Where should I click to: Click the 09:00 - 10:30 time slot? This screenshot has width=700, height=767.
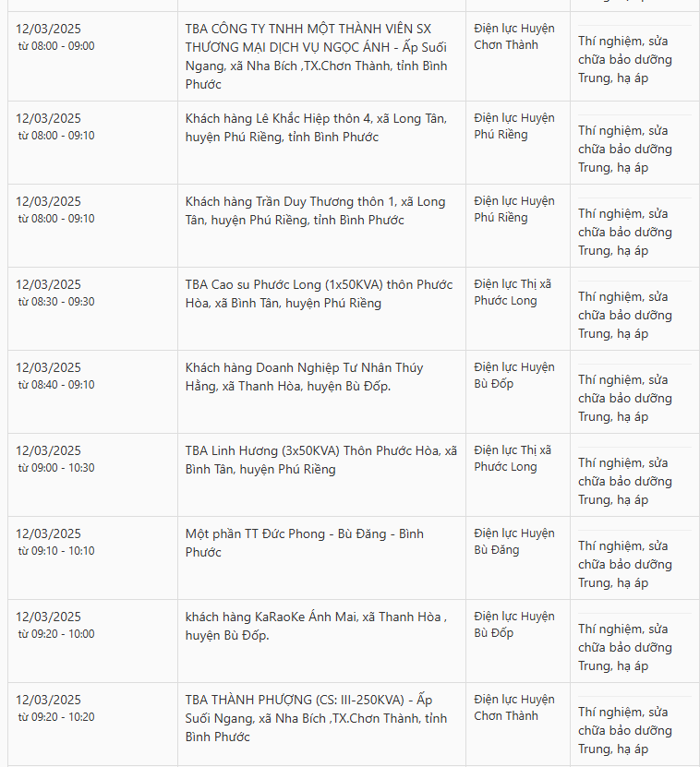point(56,468)
